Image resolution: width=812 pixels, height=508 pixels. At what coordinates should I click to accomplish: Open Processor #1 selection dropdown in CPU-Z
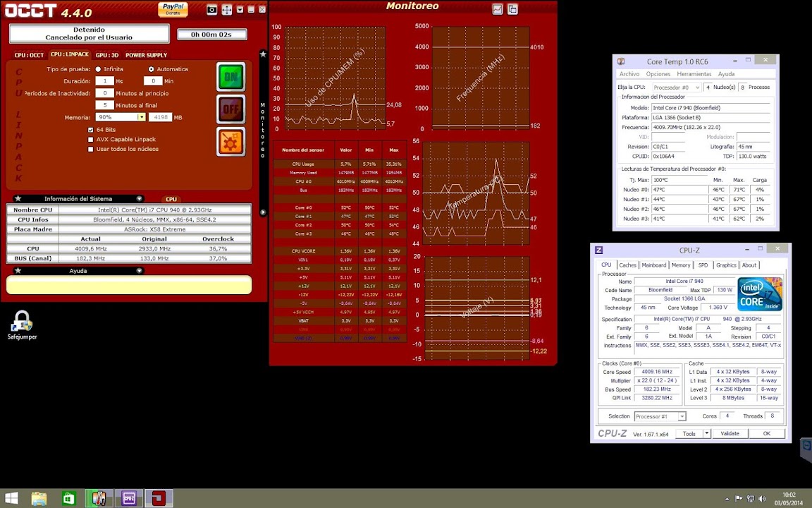click(x=660, y=416)
